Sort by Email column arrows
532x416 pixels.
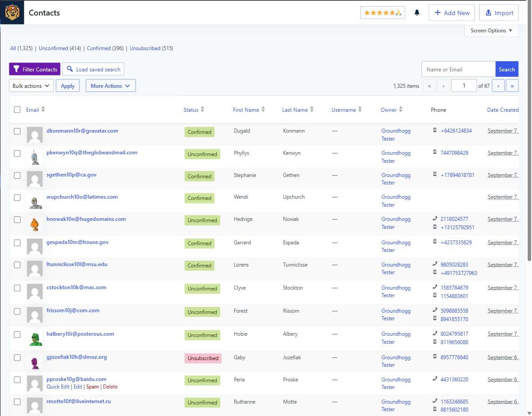43,110
